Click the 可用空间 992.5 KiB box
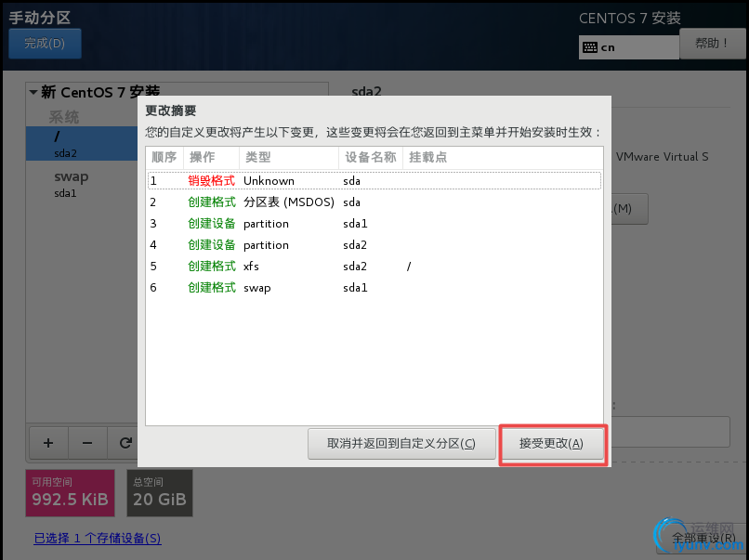 71,493
